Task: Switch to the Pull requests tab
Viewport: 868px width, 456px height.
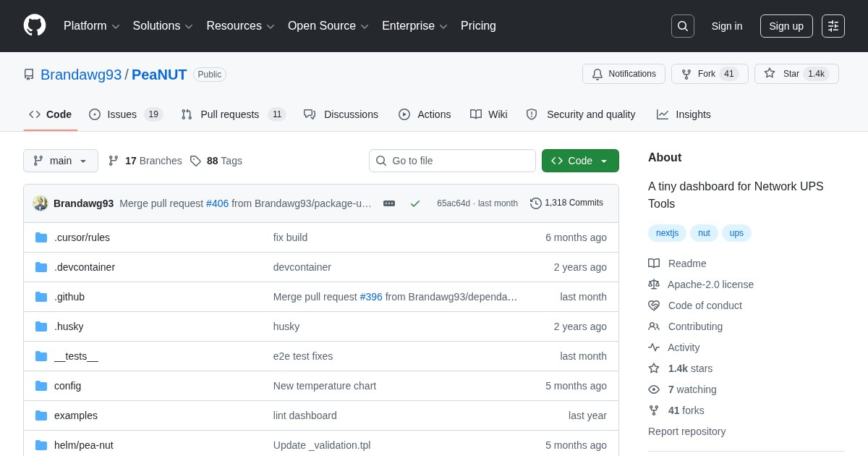Action: coord(234,114)
